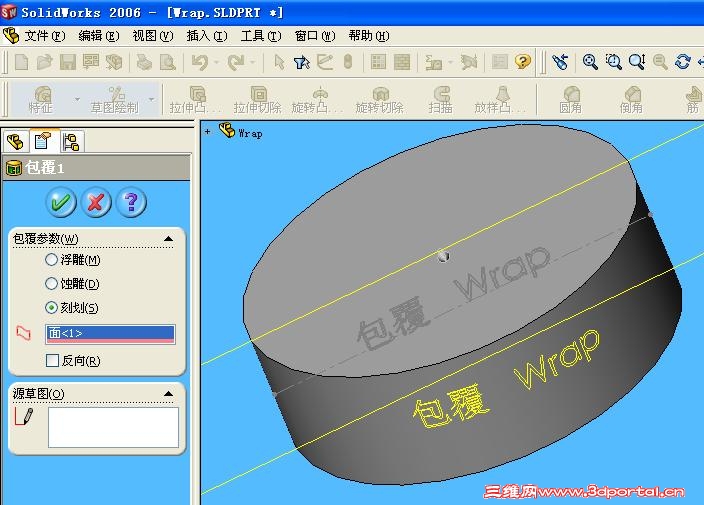Click the Zoom In/Out icon
The image size is (704, 505).
coord(637,61)
